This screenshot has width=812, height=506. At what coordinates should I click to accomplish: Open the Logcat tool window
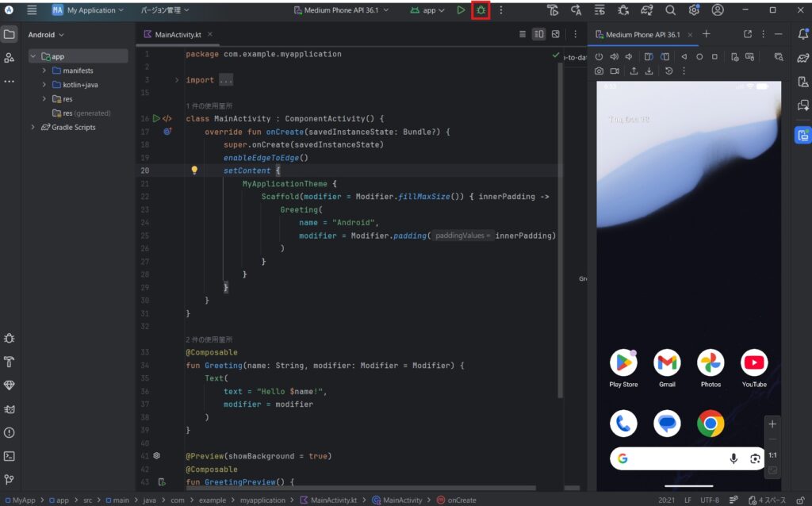pos(10,410)
